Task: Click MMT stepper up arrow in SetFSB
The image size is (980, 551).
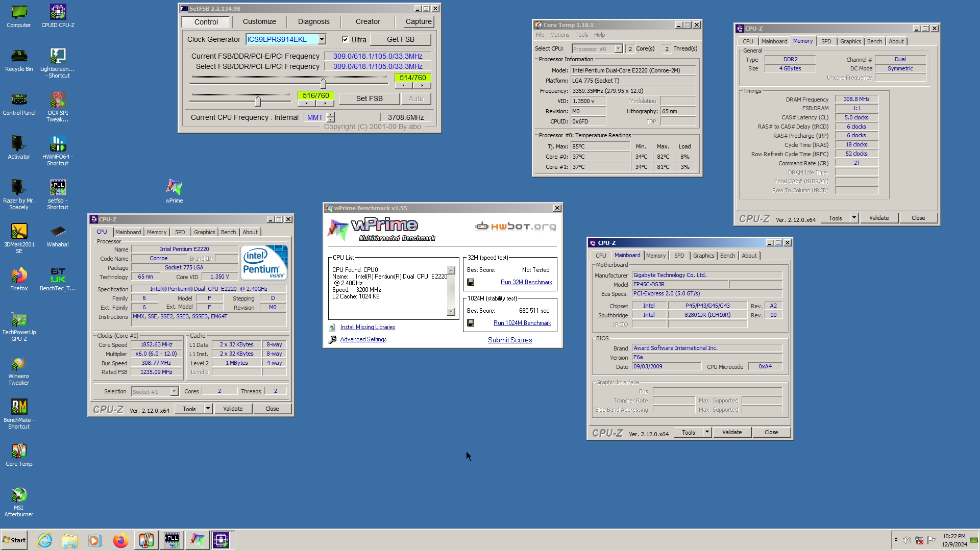Action: 331,115
